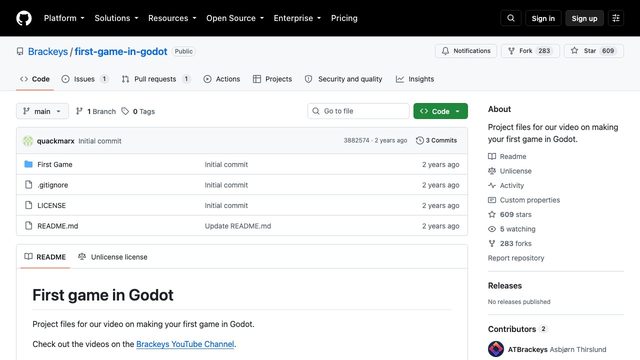Click the repository book icon beside Brackeys
The width and height of the screenshot is (640, 360).
coord(20,51)
